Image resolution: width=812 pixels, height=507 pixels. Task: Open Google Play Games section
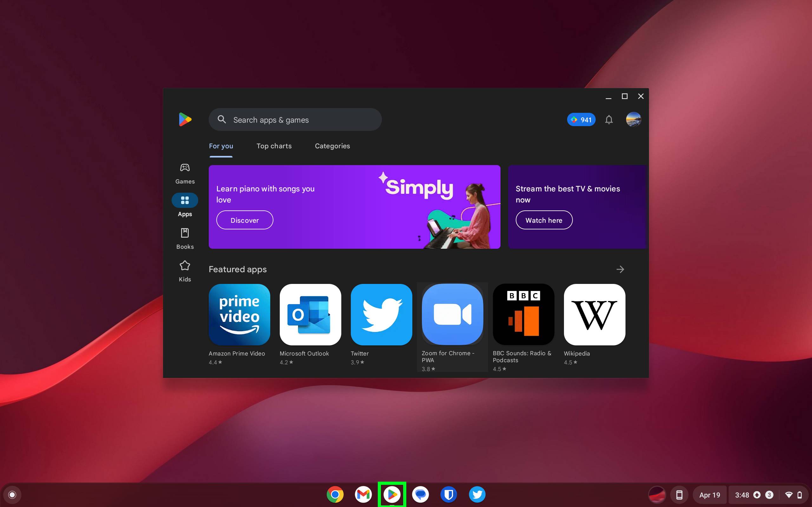pyautogui.click(x=185, y=173)
